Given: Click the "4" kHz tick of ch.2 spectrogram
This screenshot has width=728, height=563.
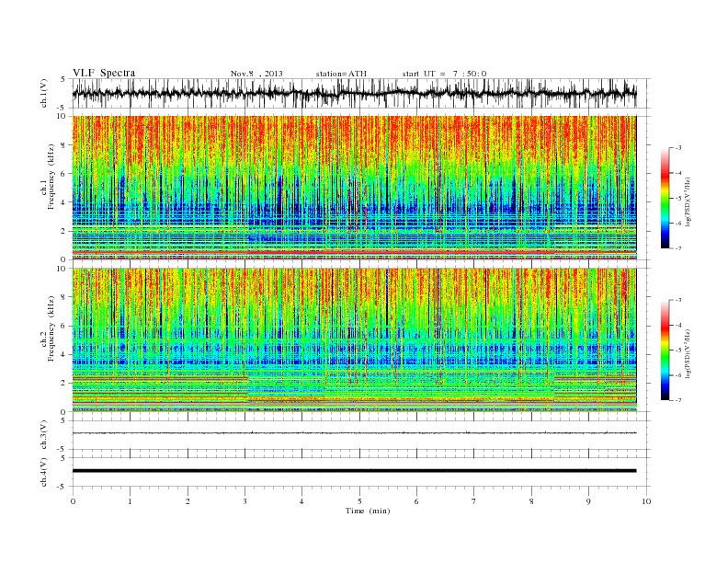Looking at the screenshot, I should [x=64, y=354].
